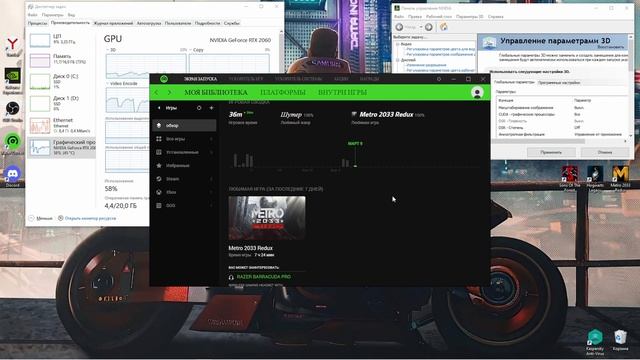Select Обзор in the Cortex sidebar
Viewport: 640px width, 360px height.
pos(184,125)
